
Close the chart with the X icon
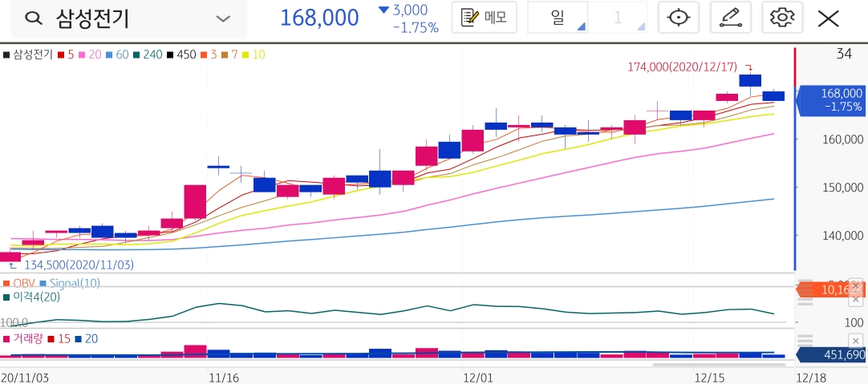[x=829, y=18]
